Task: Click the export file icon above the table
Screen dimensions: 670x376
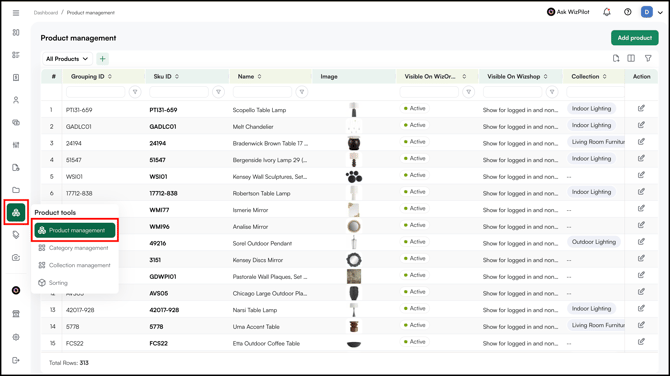Action: [616, 59]
